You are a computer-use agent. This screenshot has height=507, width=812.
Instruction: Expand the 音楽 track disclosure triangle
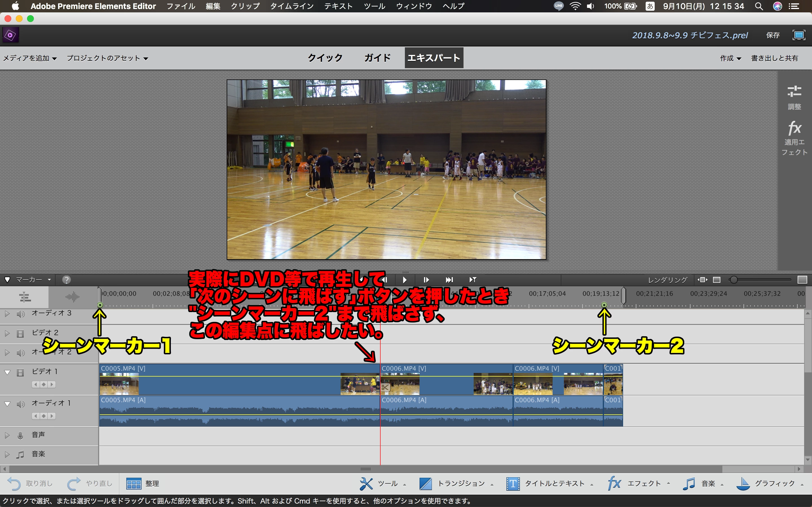point(7,454)
